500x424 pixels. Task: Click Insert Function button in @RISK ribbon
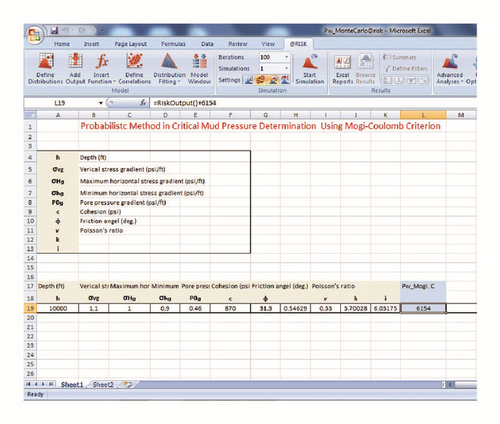click(x=102, y=69)
